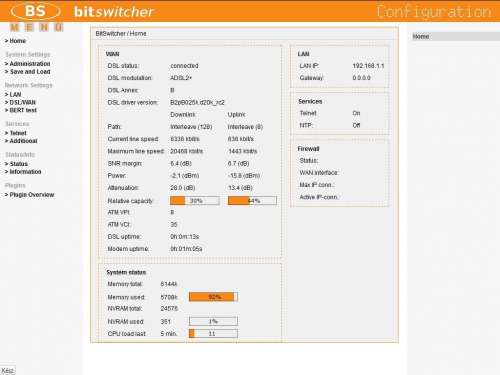Click the System status heading
The height and width of the screenshot is (375, 500).
coord(126,272)
